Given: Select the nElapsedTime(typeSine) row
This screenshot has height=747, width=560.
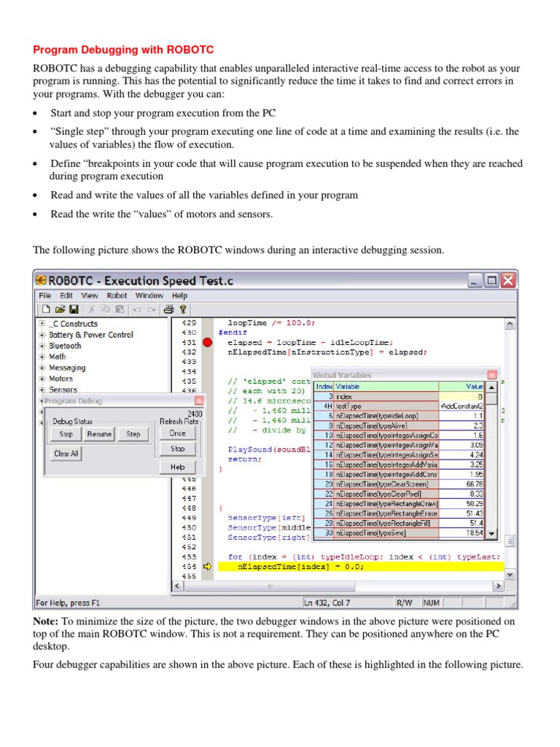Looking at the screenshot, I should (399, 533).
